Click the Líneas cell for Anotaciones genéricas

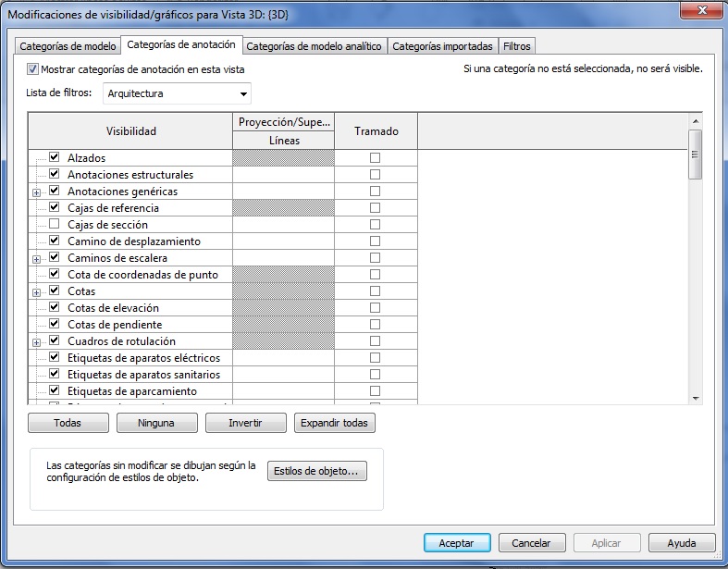point(282,192)
